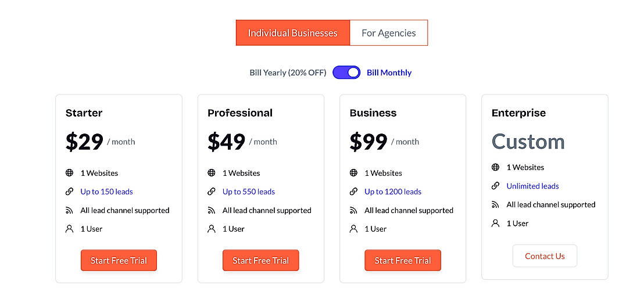The width and height of the screenshot is (644, 303).
Task: Switch to the For Agencies tab
Action: [x=389, y=33]
